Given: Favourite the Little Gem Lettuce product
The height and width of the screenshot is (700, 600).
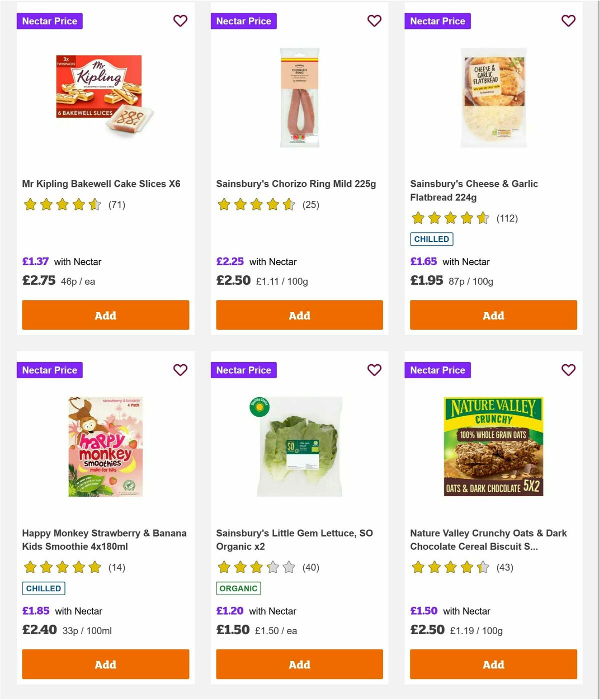Looking at the screenshot, I should pos(374,370).
